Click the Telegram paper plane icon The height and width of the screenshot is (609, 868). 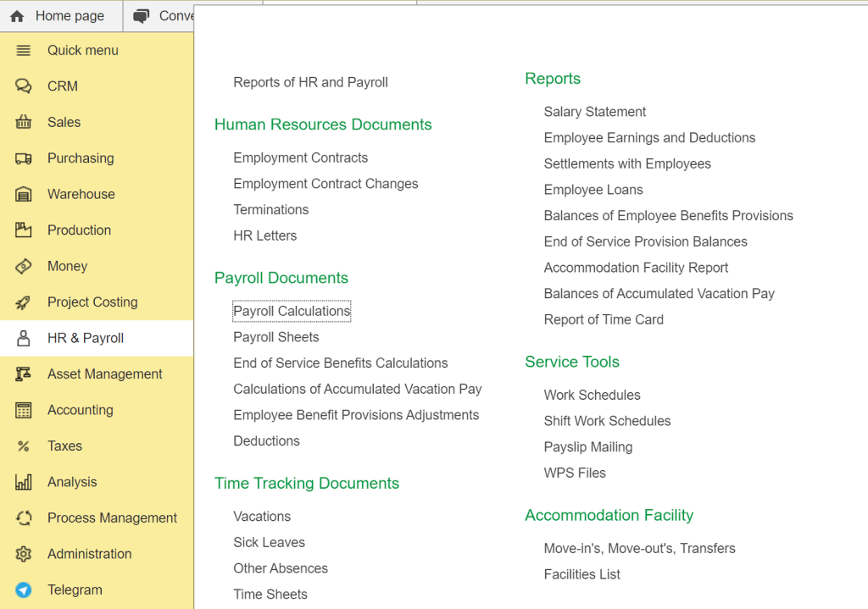[x=23, y=590]
